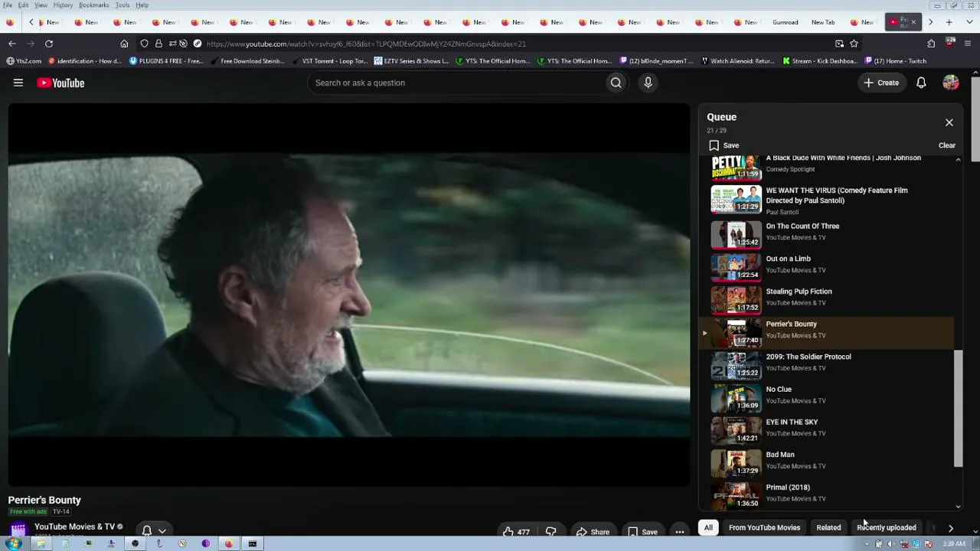The image size is (980, 551).
Task: Go to the YouTube home logo
Action: click(x=60, y=83)
